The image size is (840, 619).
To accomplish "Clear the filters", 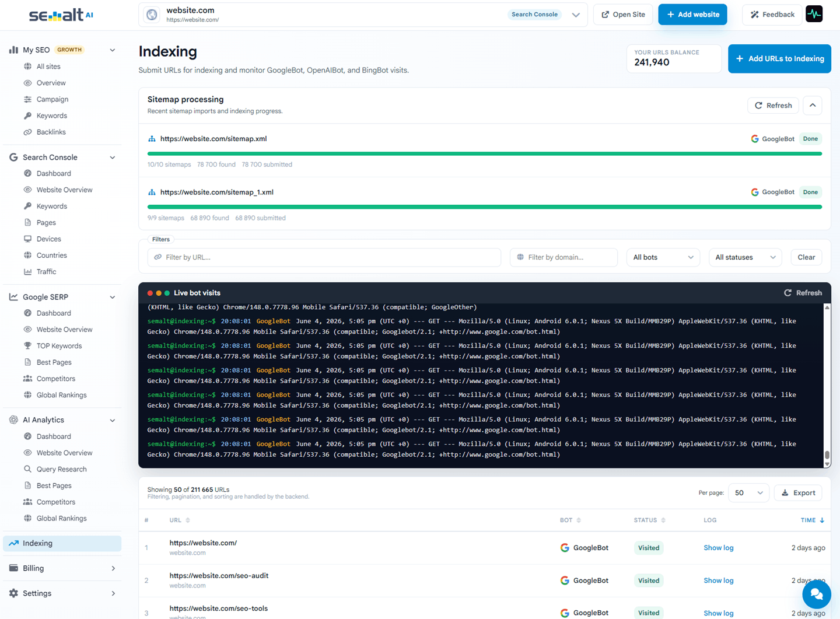I will click(x=806, y=257).
